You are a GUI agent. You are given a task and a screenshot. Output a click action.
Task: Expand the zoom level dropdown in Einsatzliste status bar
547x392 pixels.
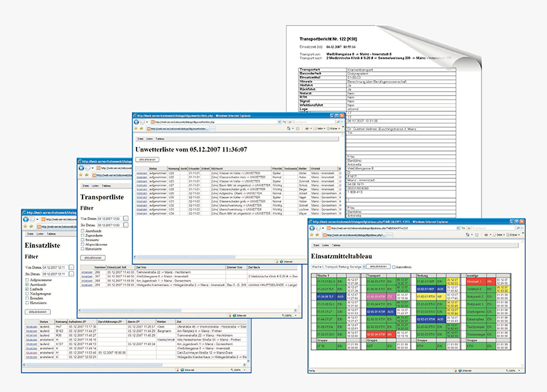tap(243, 369)
